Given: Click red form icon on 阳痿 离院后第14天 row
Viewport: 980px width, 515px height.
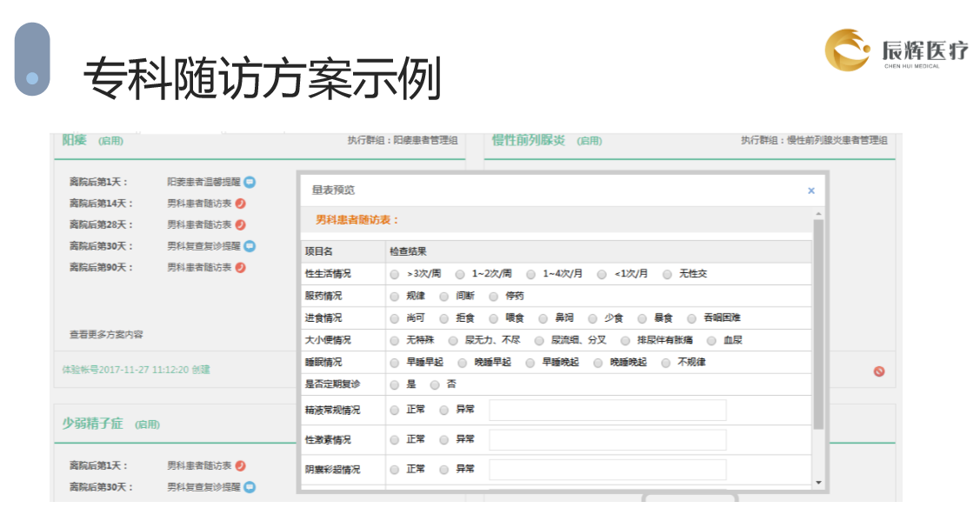Looking at the screenshot, I should [241, 203].
